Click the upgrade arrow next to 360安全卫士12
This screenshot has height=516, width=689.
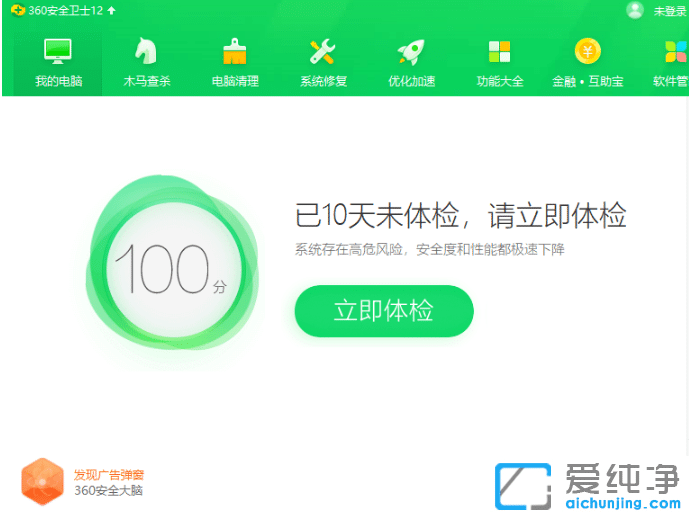[x=112, y=10]
